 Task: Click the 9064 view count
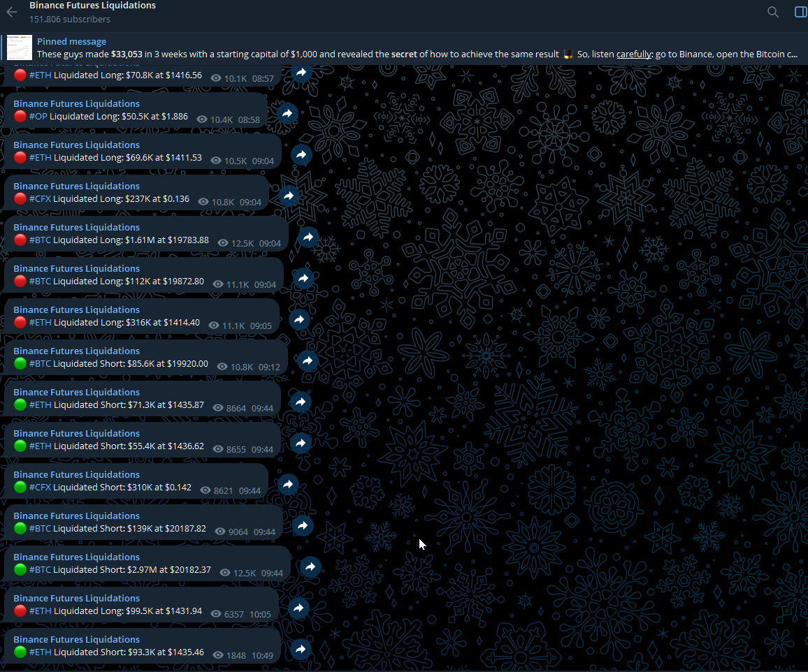238,532
